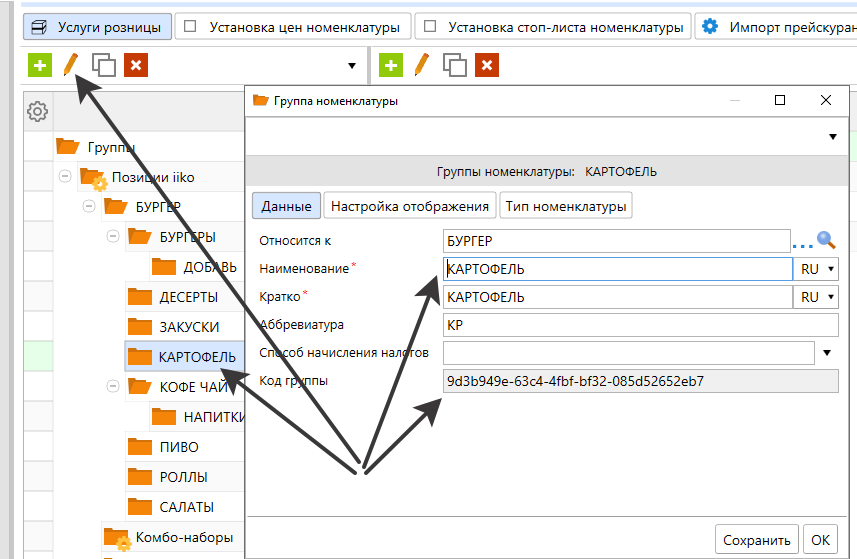Click the Наименование input field
Viewport: 857px width, 559px height.
click(618, 269)
